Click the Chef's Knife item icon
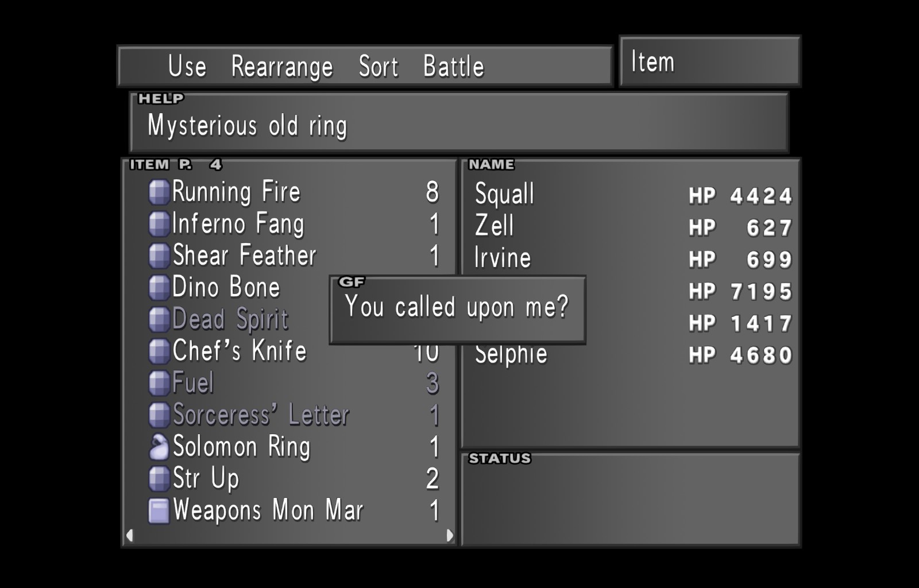Image resolution: width=919 pixels, height=588 pixels. point(159,351)
